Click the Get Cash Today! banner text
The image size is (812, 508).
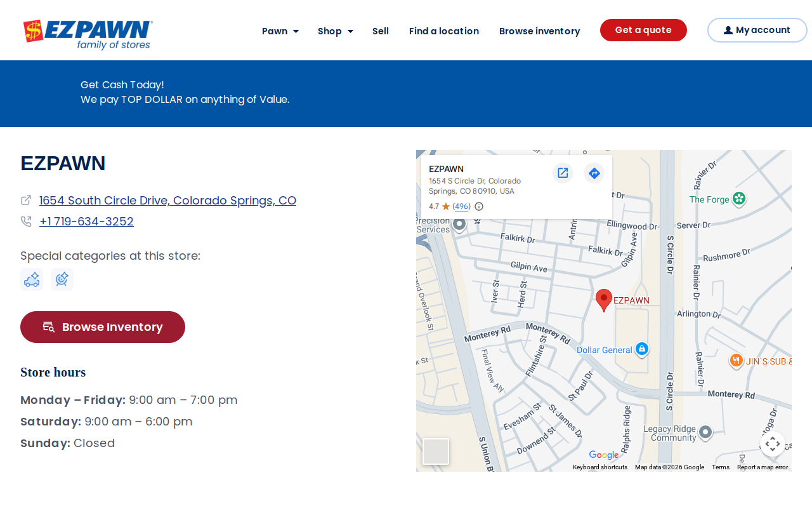pyautogui.click(x=122, y=84)
